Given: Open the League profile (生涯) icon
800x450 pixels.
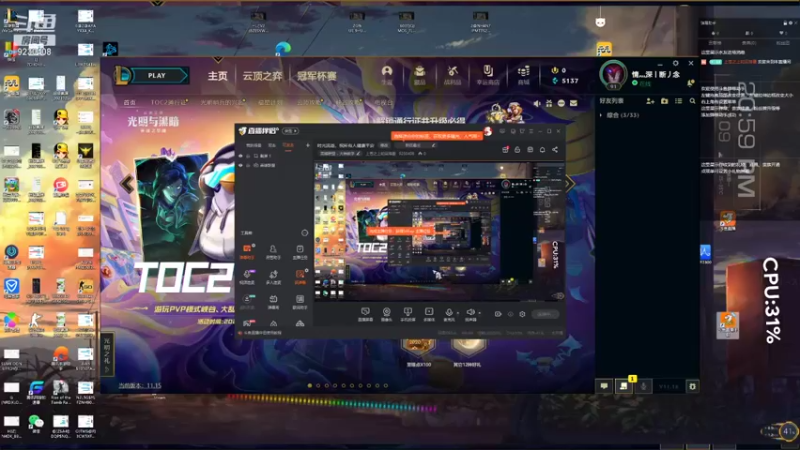Looking at the screenshot, I should [x=387, y=74].
